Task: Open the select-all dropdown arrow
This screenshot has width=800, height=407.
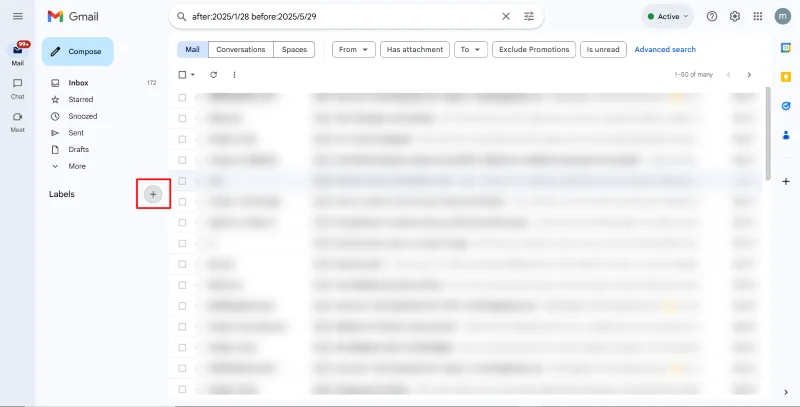Action: click(x=193, y=75)
